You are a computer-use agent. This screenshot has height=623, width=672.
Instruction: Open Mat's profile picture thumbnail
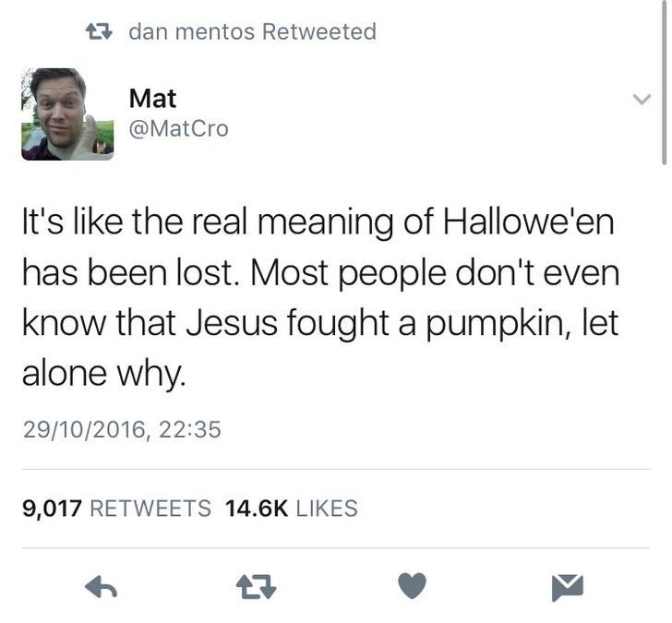coord(67,114)
